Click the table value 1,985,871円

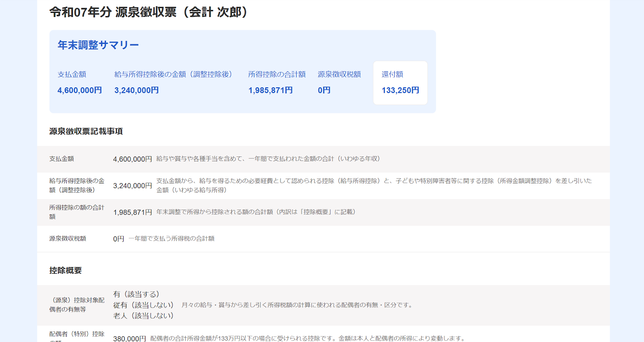(x=132, y=212)
